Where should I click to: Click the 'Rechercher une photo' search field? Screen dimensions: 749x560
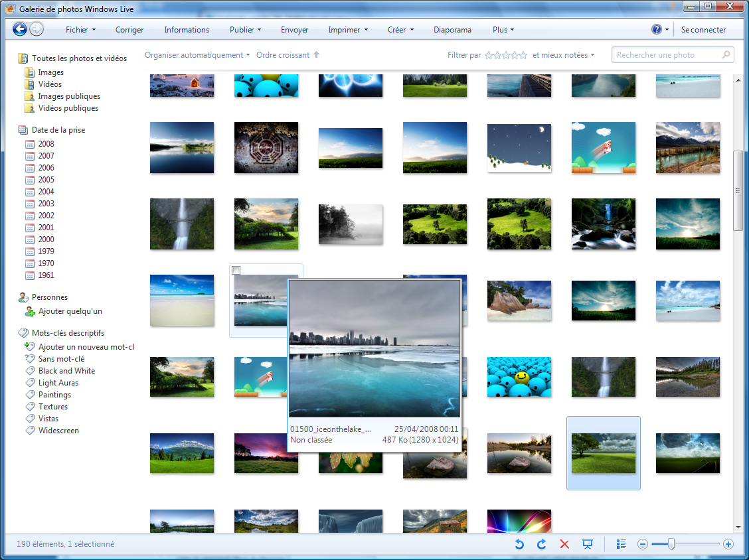click(666, 55)
